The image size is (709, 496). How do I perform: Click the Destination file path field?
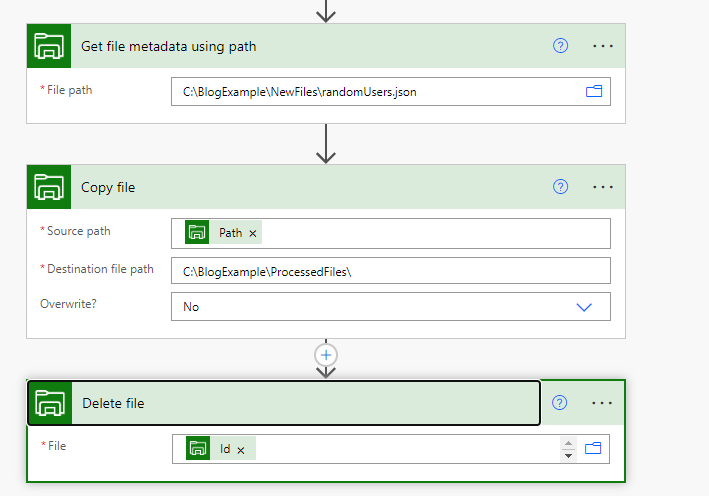pos(390,270)
